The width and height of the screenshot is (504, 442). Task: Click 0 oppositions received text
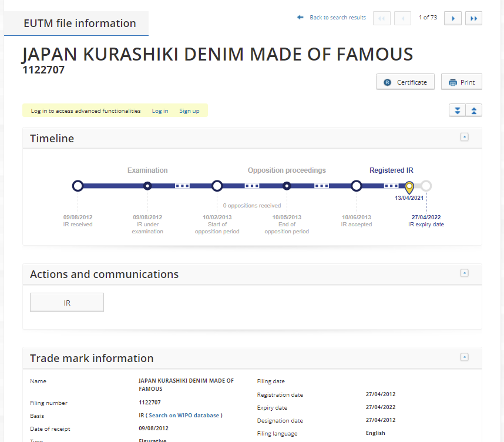click(252, 206)
